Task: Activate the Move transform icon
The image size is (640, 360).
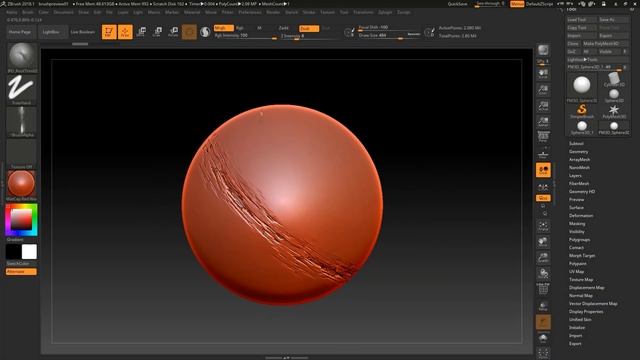Action: coord(141,32)
